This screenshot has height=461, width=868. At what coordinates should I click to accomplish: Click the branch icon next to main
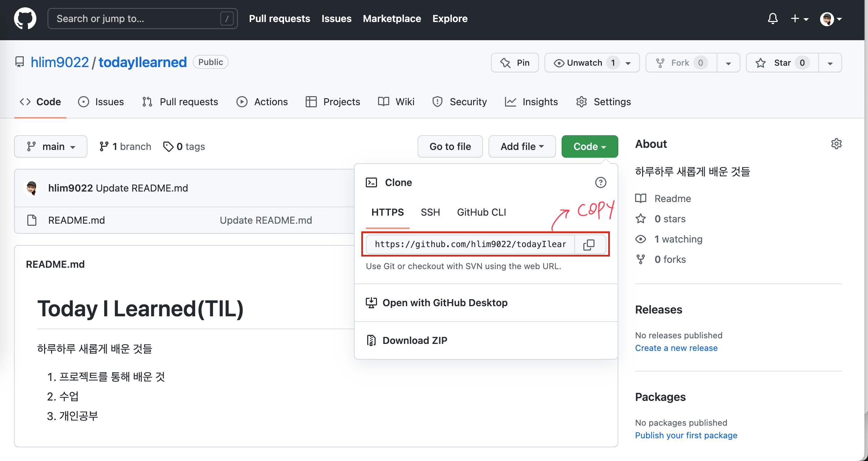click(x=105, y=146)
